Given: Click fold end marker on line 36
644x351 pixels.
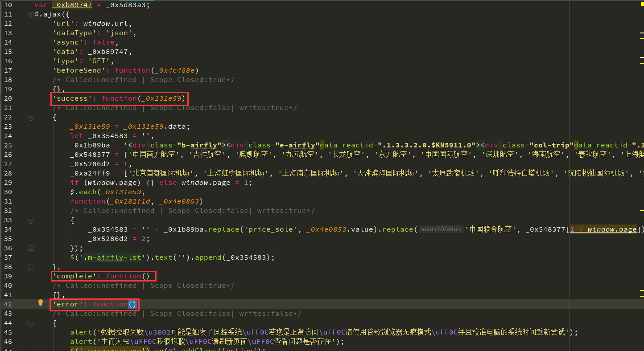Looking at the screenshot, I should [31, 248].
